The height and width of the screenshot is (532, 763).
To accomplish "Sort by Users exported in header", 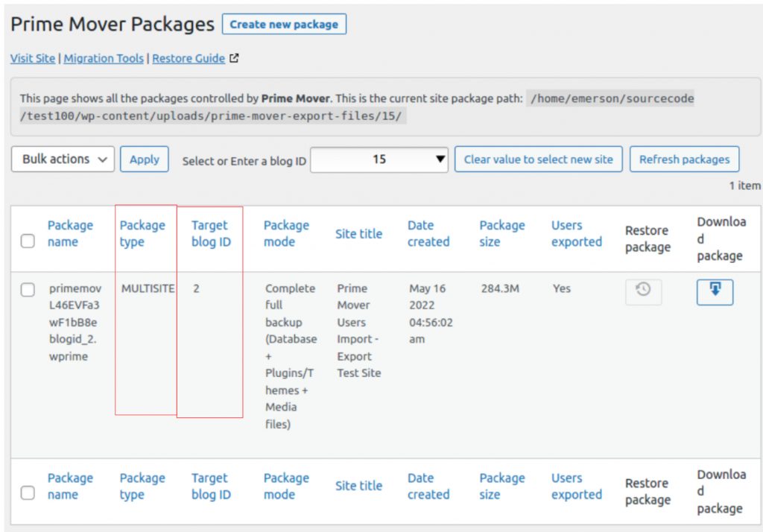I will pyautogui.click(x=577, y=234).
